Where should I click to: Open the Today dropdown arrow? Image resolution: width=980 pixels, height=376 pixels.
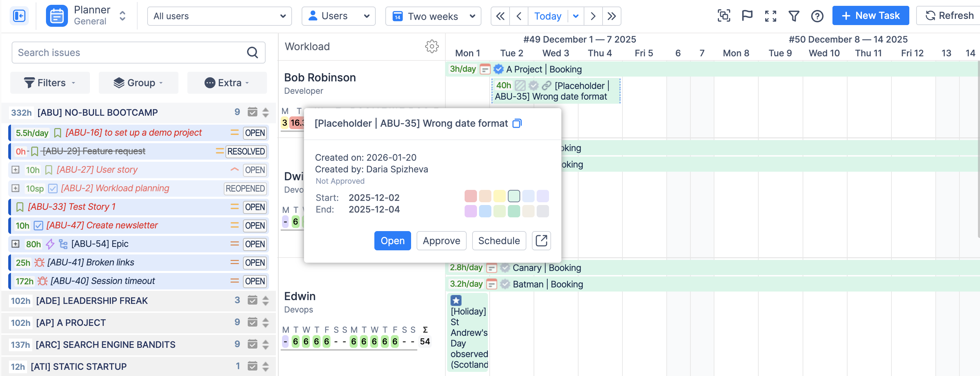click(575, 16)
